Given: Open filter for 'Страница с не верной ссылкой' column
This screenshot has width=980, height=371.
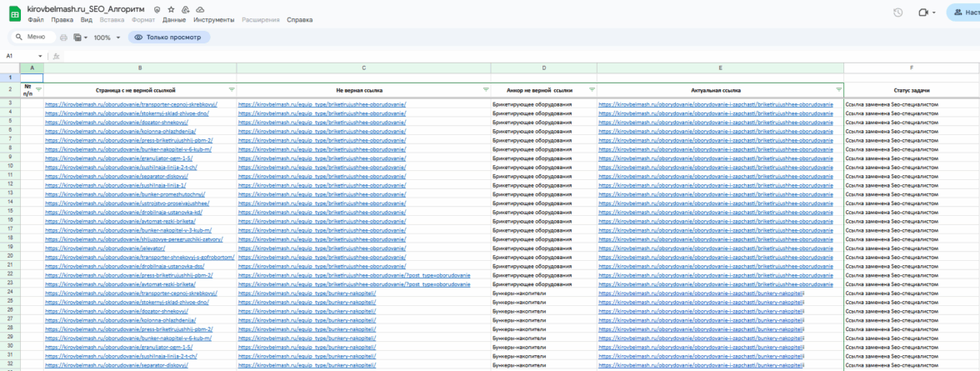Looking at the screenshot, I should (232, 89).
